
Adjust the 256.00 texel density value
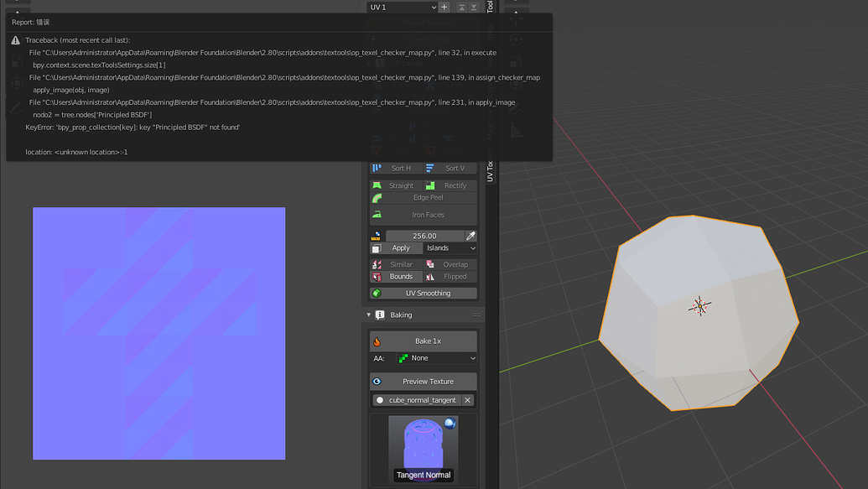tap(424, 236)
